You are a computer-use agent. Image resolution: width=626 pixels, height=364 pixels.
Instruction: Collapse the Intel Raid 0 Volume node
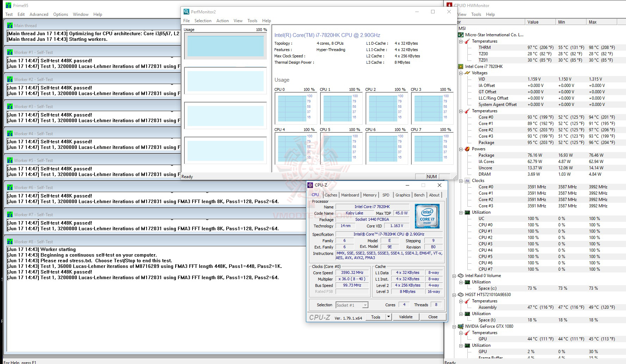coord(454,276)
